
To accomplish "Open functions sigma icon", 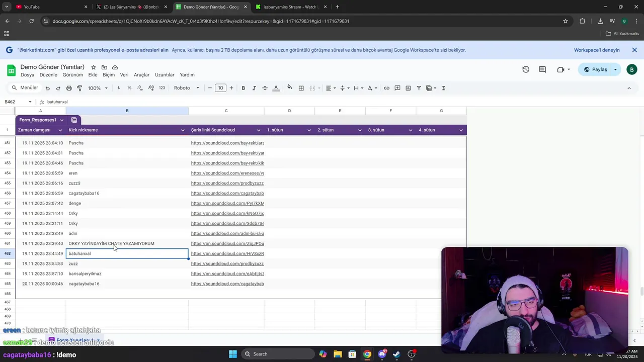I will [443, 88].
